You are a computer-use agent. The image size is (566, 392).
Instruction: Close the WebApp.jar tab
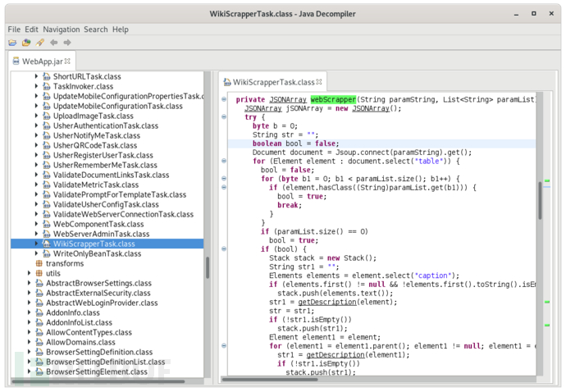coord(67,62)
